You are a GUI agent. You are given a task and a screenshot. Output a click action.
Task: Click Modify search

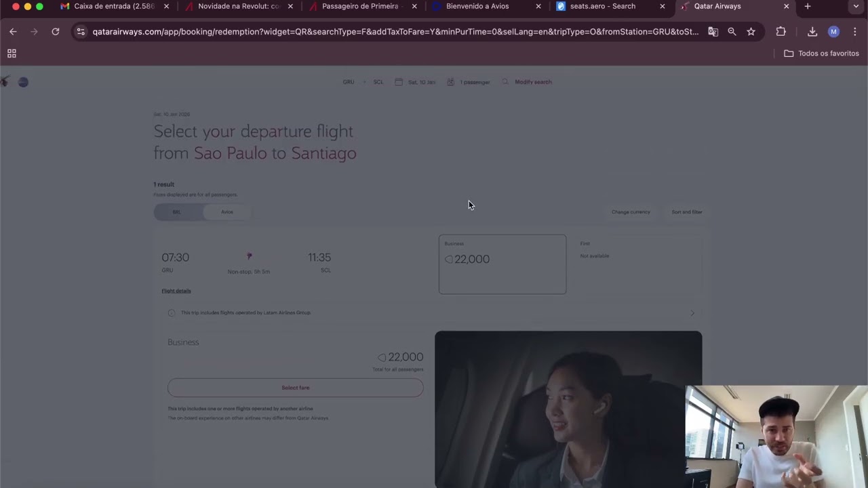pos(533,82)
